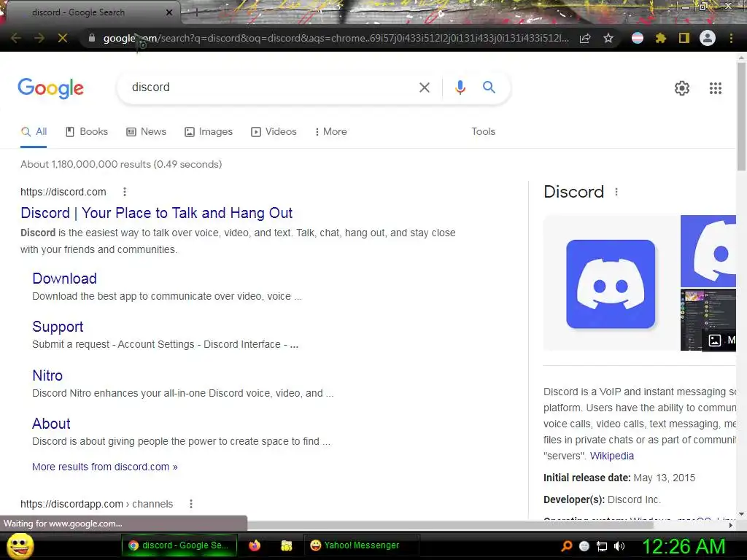The height and width of the screenshot is (560, 747).
Task: Open the Chrome profile avatar
Action: 708,38
